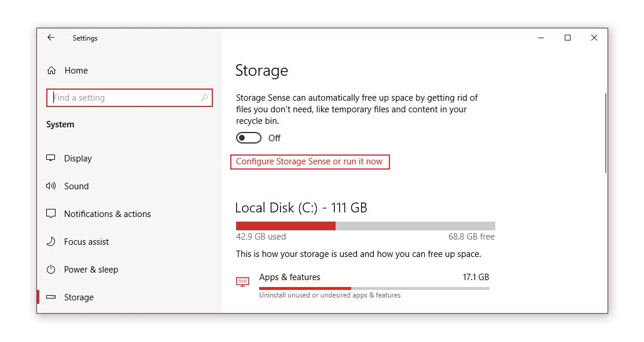Viewport: 644px width, 342px height.
Task: Open the Apps & features storage entry
Action: pos(363,285)
